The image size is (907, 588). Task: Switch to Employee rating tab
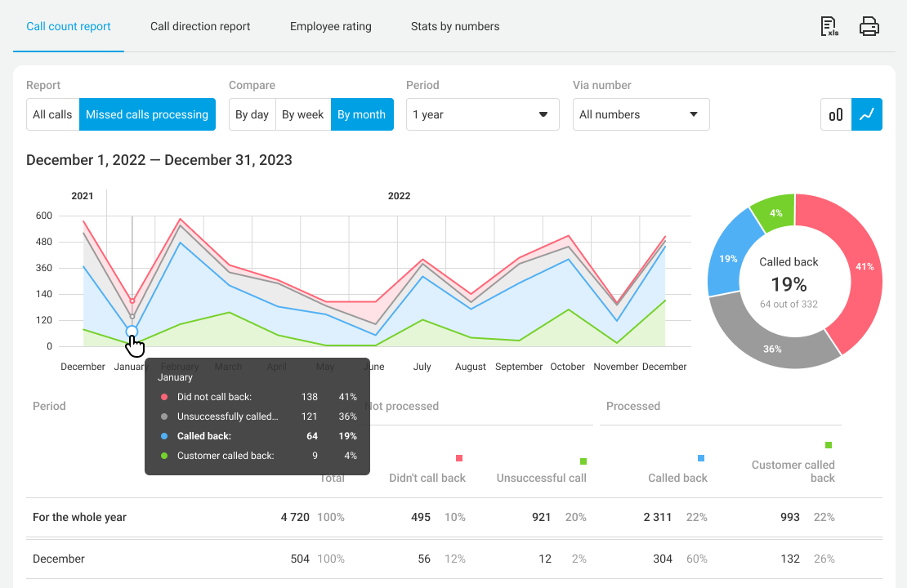pyautogui.click(x=331, y=26)
